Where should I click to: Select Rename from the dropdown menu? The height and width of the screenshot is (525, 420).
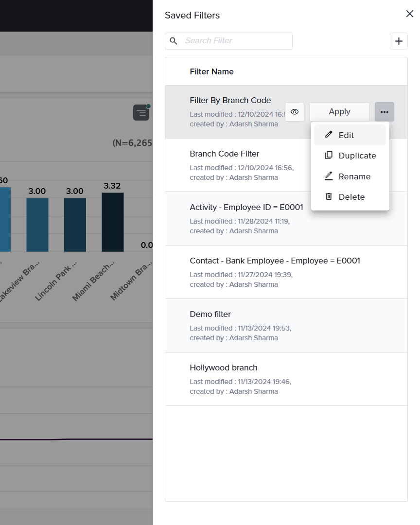[x=354, y=176]
